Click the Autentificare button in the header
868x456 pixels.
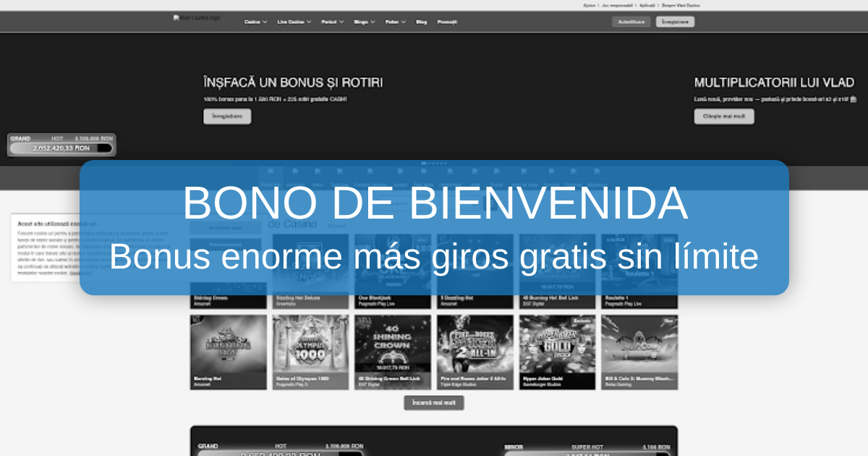tap(631, 22)
